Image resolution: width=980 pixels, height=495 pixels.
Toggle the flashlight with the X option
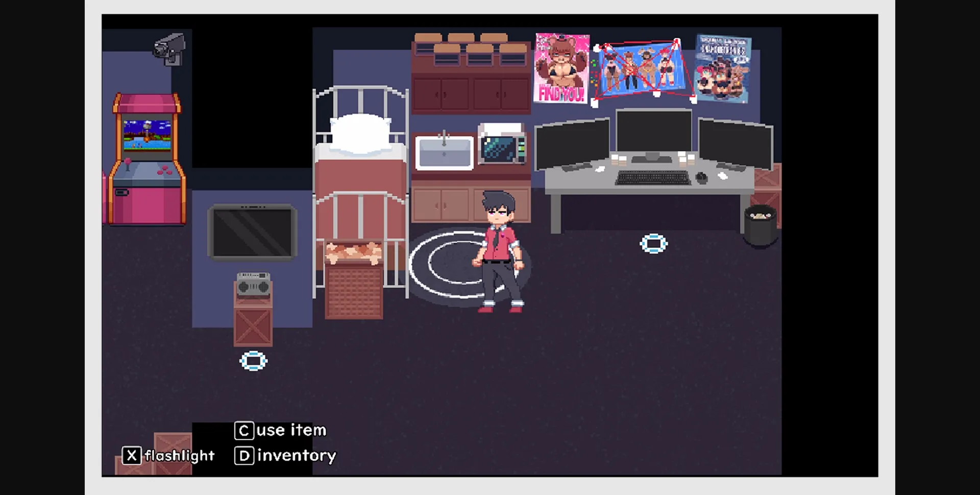click(132, 455)
